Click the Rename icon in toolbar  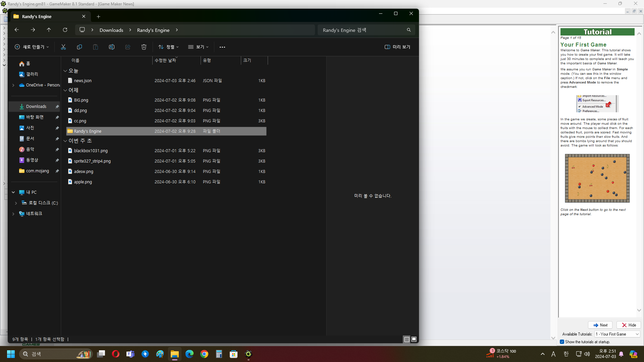point(112,47)
